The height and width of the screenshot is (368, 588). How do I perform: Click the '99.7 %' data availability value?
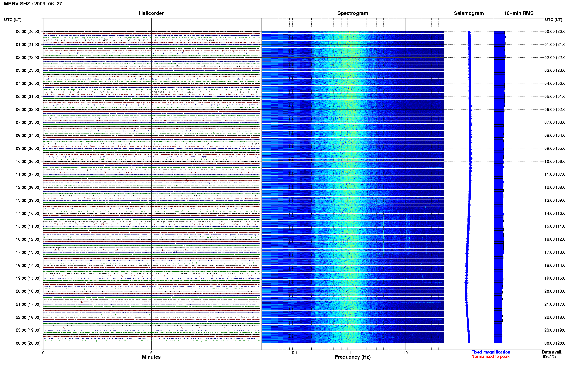549,357
